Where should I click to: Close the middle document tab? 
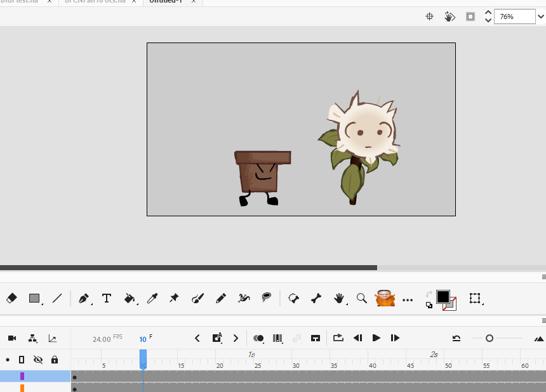[x=134, y=1]
